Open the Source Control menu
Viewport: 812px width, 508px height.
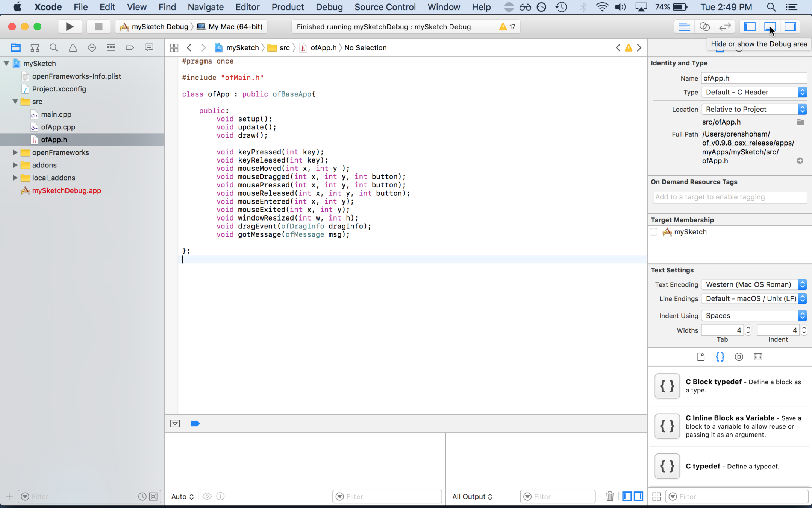tap(385, 7)
